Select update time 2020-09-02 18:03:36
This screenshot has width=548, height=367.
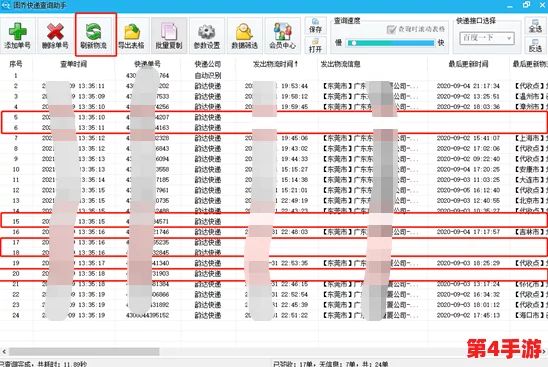[468, 107]
